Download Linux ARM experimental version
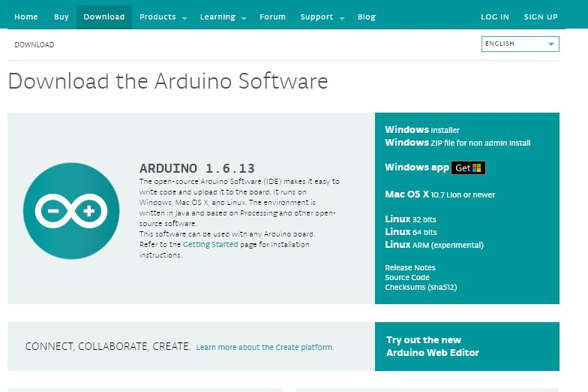The image size is (588, 392). (434, 245)
